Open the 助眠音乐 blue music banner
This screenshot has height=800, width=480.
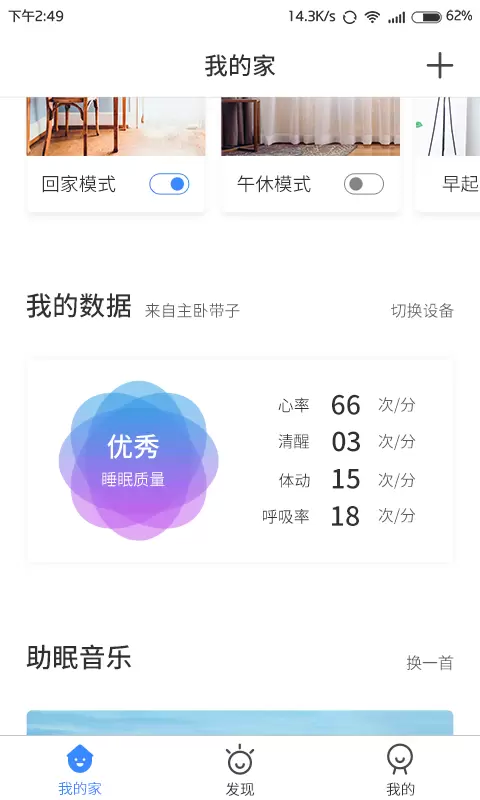[240, 722]
